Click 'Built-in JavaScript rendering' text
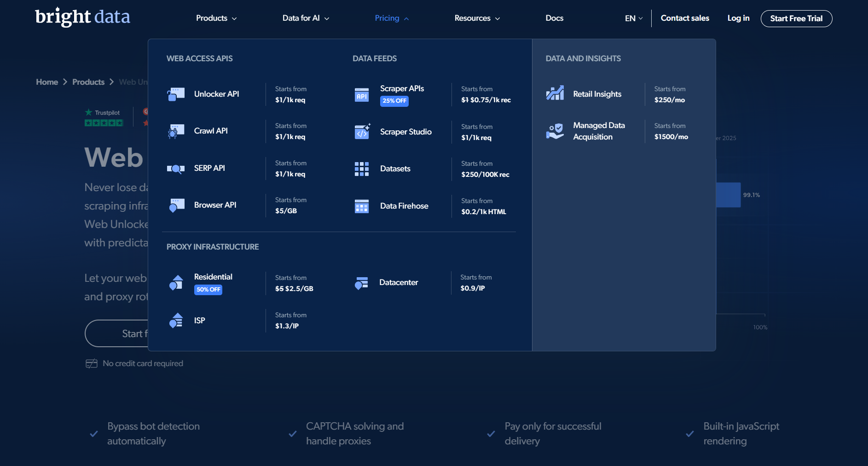Image resolution: width=868 pixels, height=466 pixels. pos(741,433)
